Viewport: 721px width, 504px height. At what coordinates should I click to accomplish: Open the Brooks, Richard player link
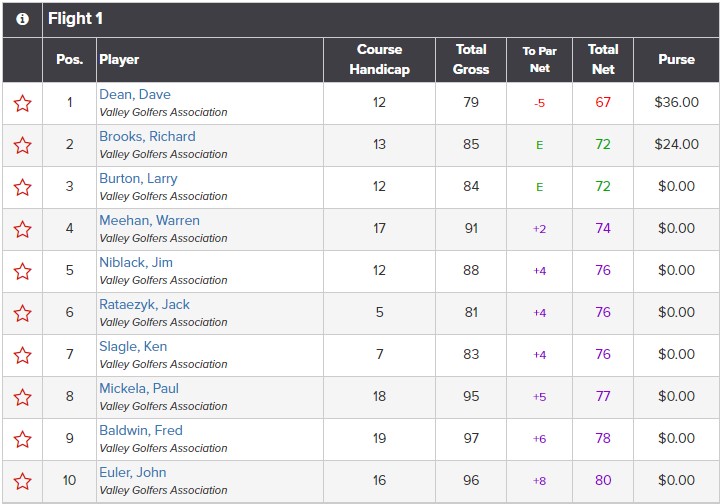147,137
